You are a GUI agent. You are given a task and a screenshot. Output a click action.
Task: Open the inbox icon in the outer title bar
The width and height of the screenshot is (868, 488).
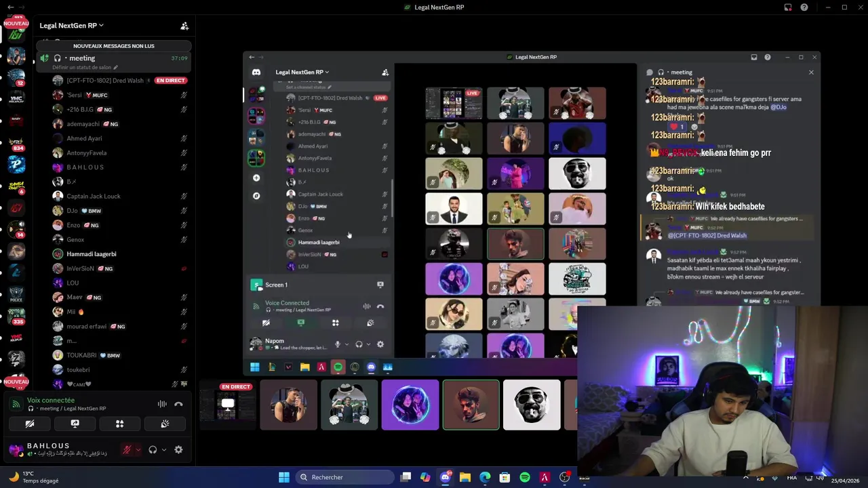(788, 7)
